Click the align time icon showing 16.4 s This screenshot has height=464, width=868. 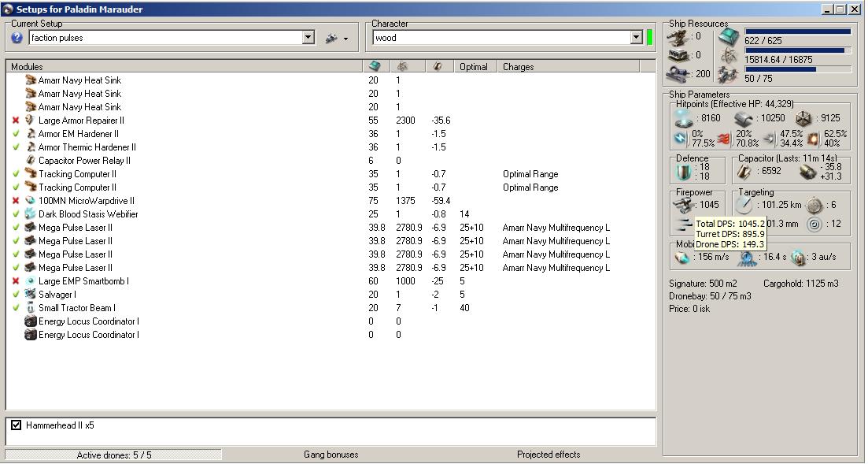click(x=747, y=258)
